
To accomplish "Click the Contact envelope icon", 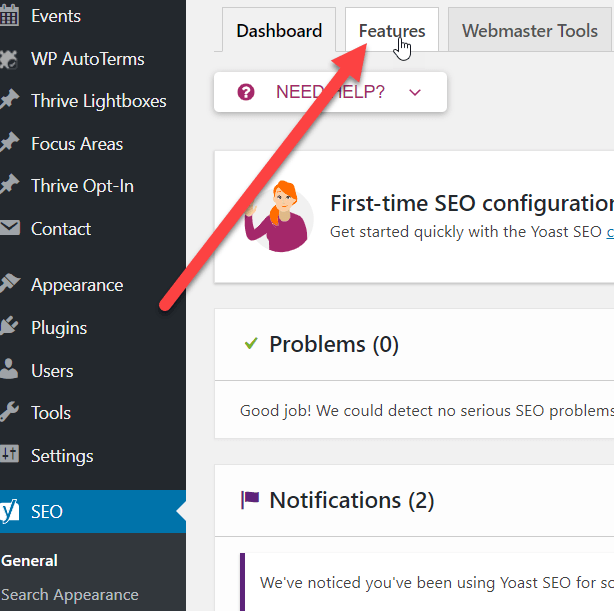I will tap(9, 229).
